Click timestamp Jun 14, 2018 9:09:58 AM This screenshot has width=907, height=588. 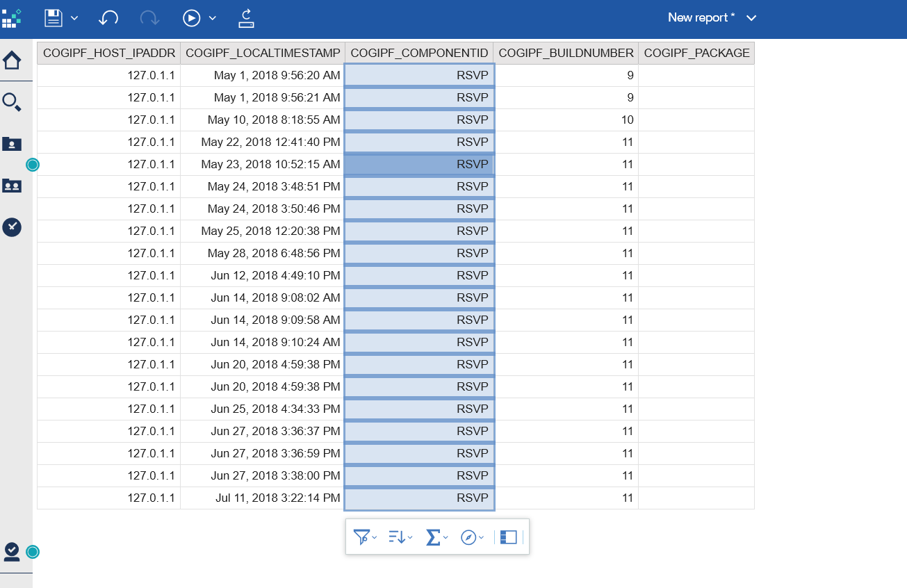coord(275,320)
